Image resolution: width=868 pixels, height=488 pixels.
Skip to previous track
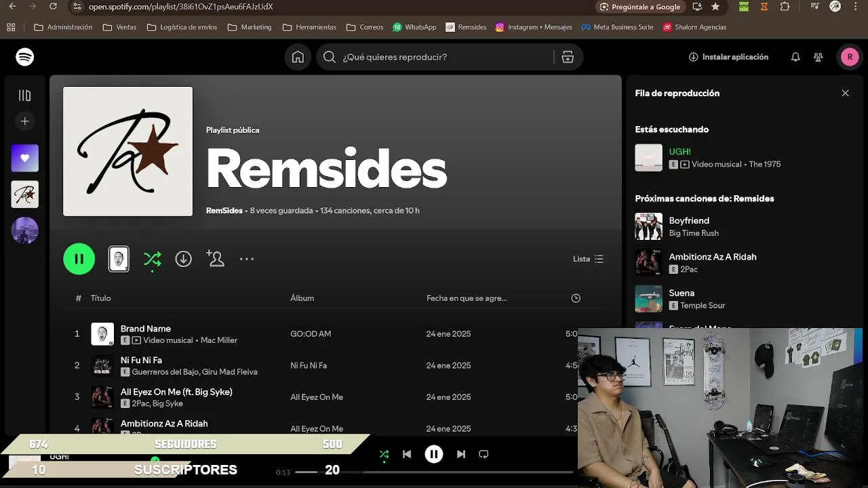407,454
